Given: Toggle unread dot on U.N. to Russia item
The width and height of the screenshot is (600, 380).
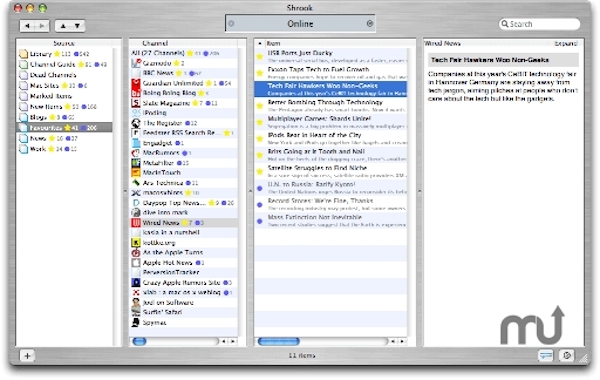Looking at the screenshot, I should (259, 188).
